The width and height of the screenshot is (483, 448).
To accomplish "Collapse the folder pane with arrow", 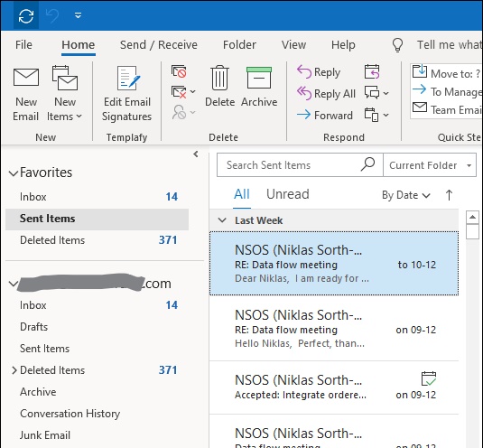I will [x=196, y=154].
